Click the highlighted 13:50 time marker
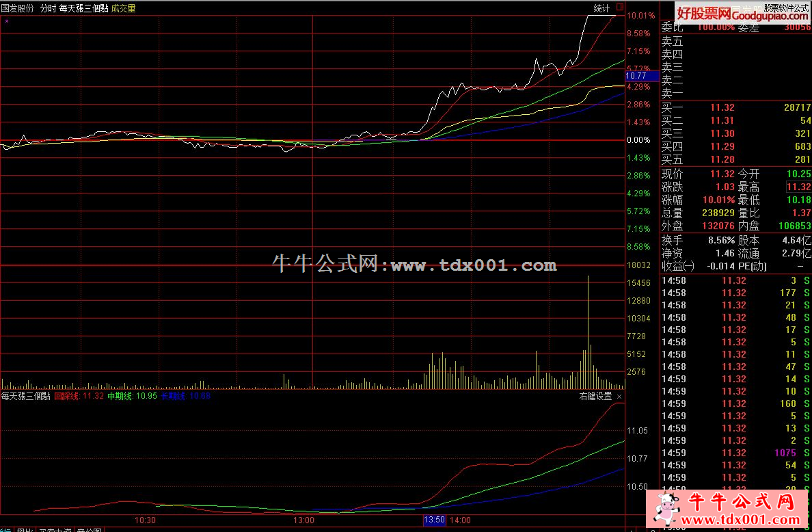 434,520
